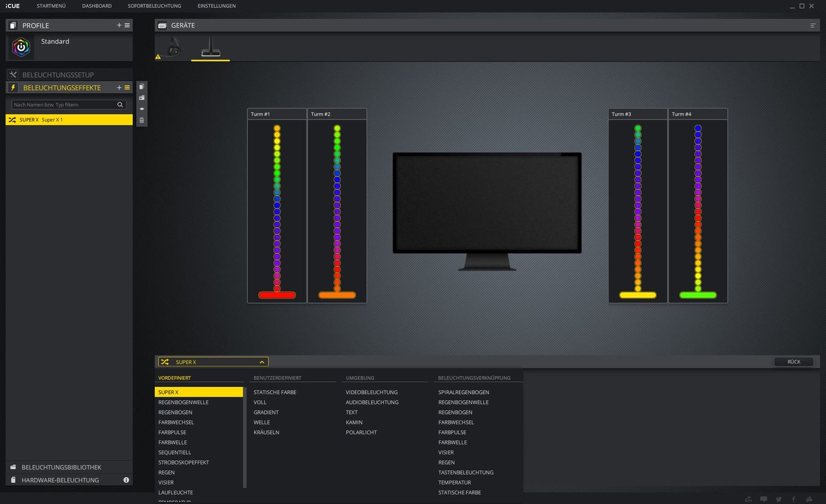Open the Sofortbeleuchtung menu
The height and width of the screenshot is (504, 826).
tap(154, 6)
